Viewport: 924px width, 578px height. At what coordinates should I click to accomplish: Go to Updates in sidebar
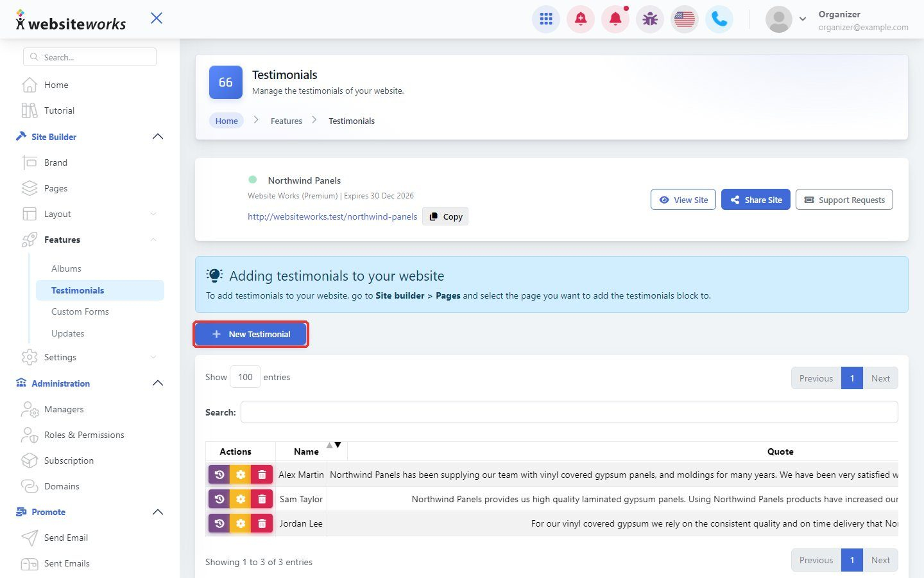point(68,333)
